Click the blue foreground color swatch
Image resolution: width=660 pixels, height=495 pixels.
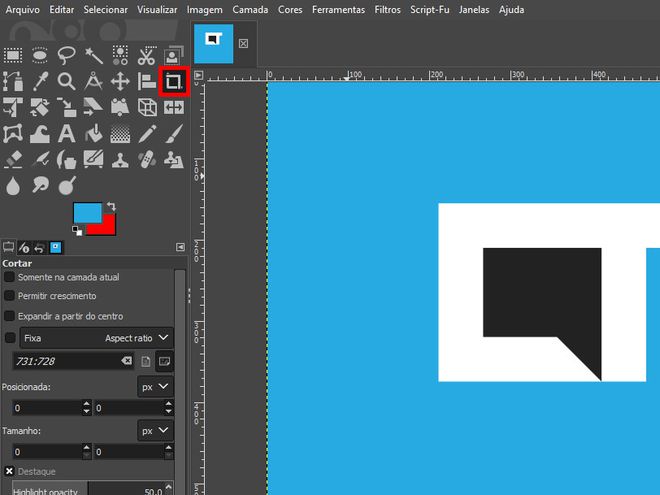point(87,213)
